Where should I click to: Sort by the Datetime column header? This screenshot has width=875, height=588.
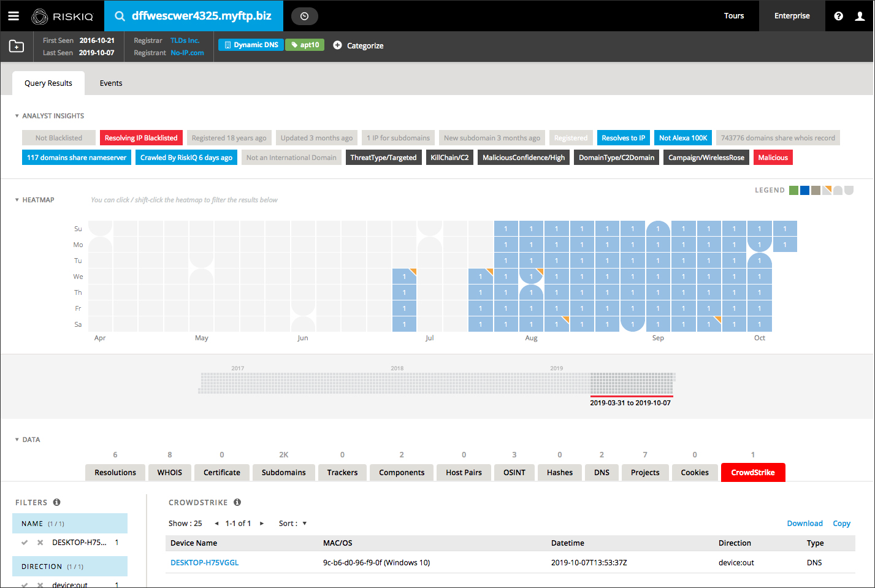click(568, 543)
